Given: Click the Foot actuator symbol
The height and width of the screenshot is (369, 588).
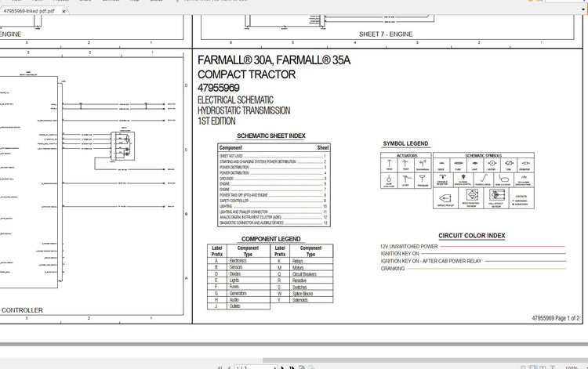Looking at the screenshot, I should [x=405, y=165].
